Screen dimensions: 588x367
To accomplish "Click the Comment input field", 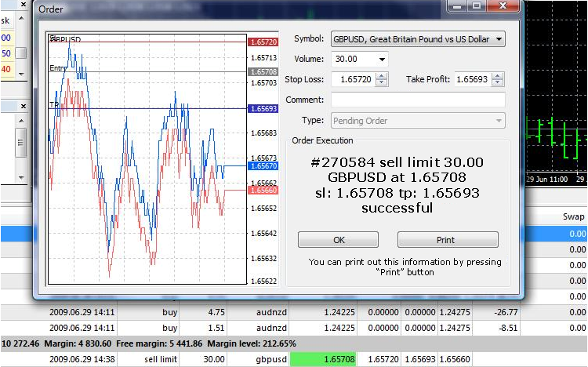I will click(x=418, y=100).
